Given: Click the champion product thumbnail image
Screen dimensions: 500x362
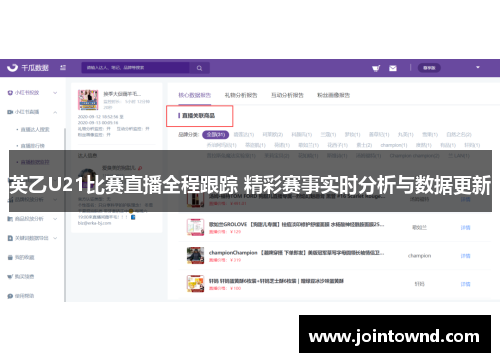Looking at the screenshot, I should pyautogui.click(x=195, y=255).
